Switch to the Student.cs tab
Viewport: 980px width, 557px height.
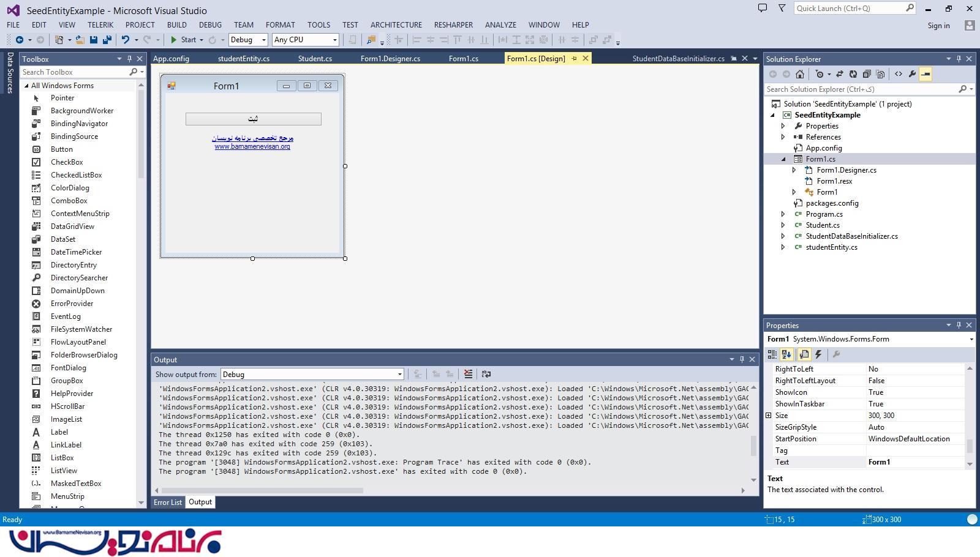(x=315, y=59)
